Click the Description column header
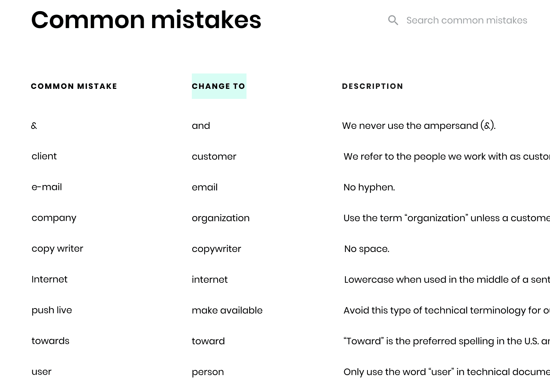Screen dimensions: 550x392 click(x=372, y=86)
